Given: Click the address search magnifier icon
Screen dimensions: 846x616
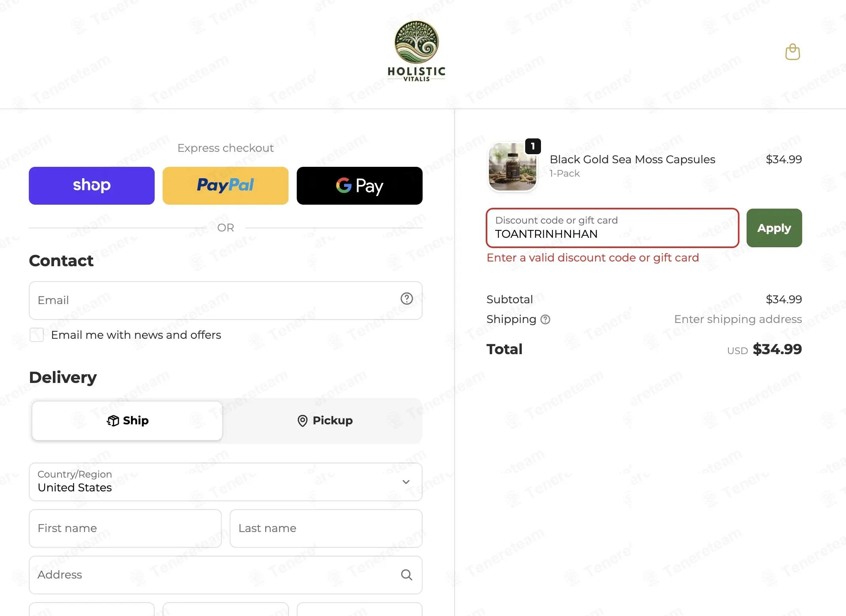Looking at the screenshot, I should tap(406, 575).
